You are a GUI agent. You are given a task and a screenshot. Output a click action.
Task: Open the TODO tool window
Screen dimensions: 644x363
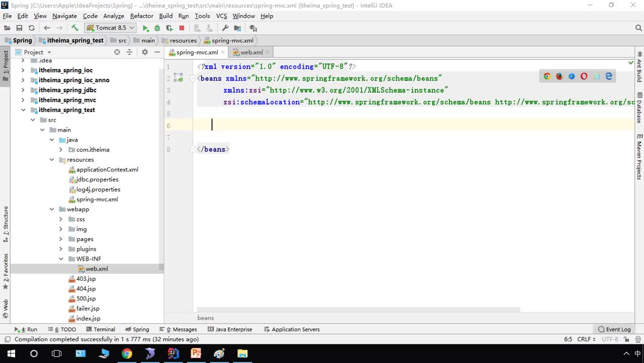pyautogui.click(x=61, y=329)
